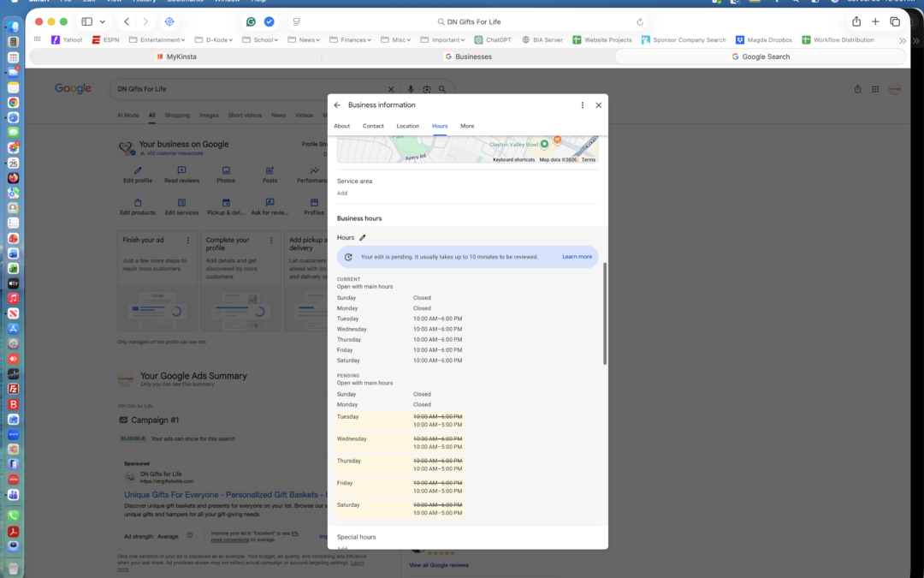Open three-dot menu on Finish your ad card

[188, 240]
